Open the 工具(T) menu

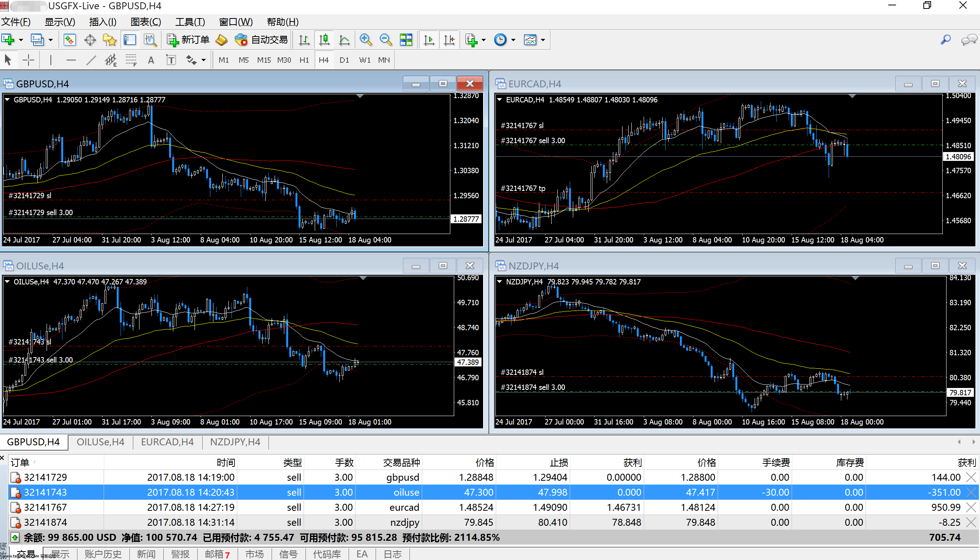(x=190, y=22)
